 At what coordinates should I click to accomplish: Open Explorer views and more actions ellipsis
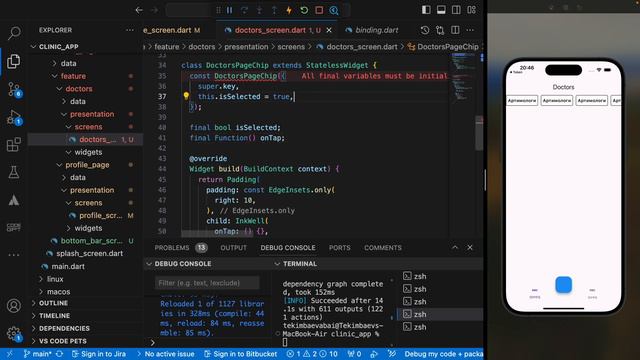tap(130, 30)
